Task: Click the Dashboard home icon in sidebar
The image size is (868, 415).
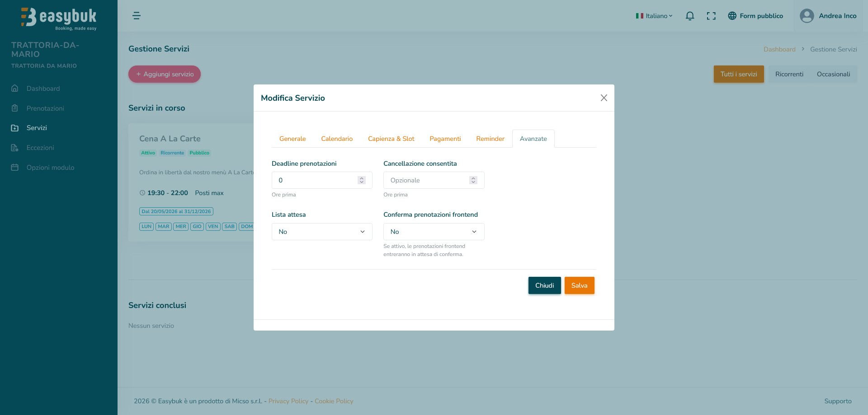Action: click(15, 88)
